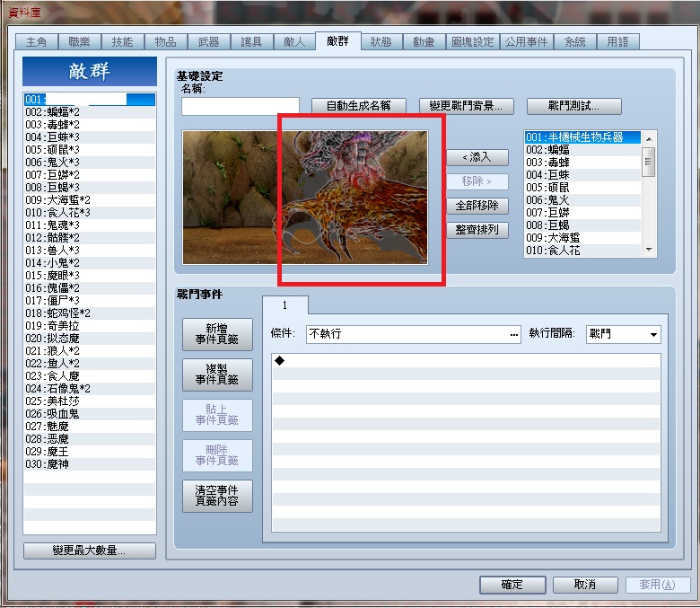Select troop 021:狼人*2
The width and height of the screenshot is (700, 608).
[x=90, y=351]
